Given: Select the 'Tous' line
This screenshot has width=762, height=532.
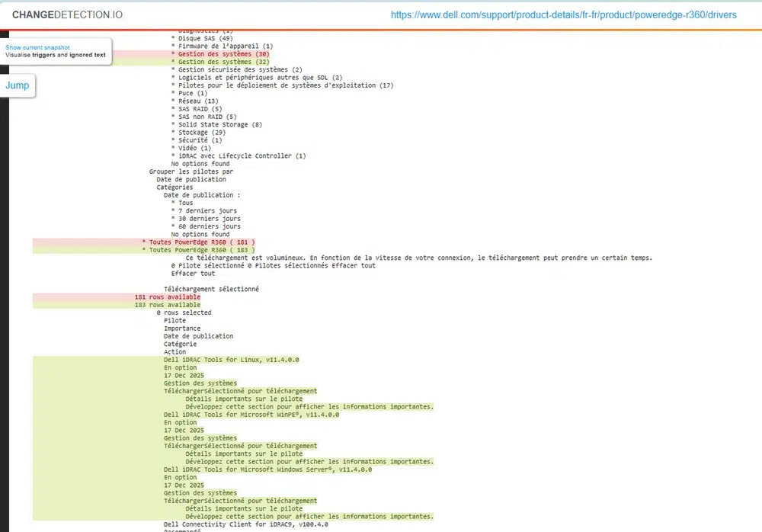Looking at the screenshot, I should pyautogui.click(x=182, y=203).
